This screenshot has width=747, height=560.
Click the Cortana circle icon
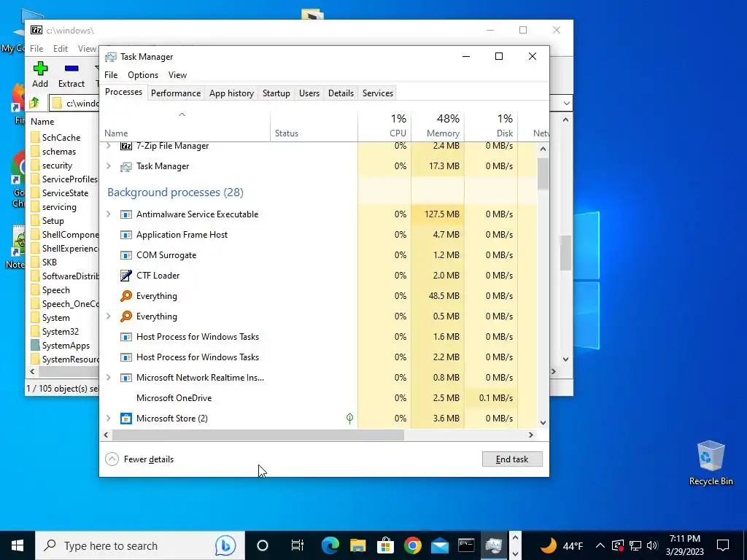pyautogui.click(x=263, y=545)
